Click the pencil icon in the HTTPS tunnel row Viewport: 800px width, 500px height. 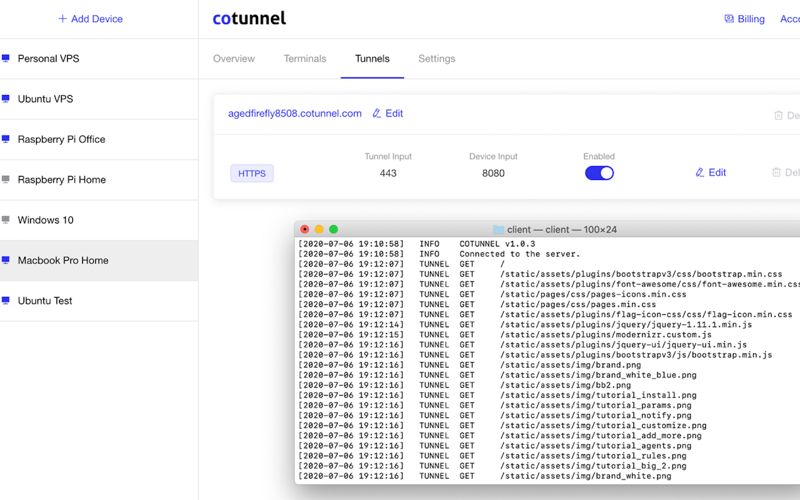click(700, 172)
